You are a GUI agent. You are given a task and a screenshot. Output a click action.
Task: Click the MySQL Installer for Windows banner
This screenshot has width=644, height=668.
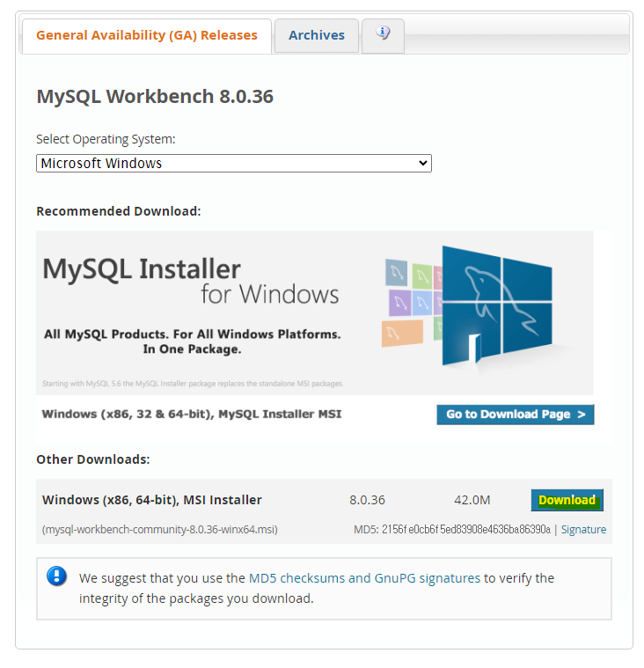[x=315, y=312]
